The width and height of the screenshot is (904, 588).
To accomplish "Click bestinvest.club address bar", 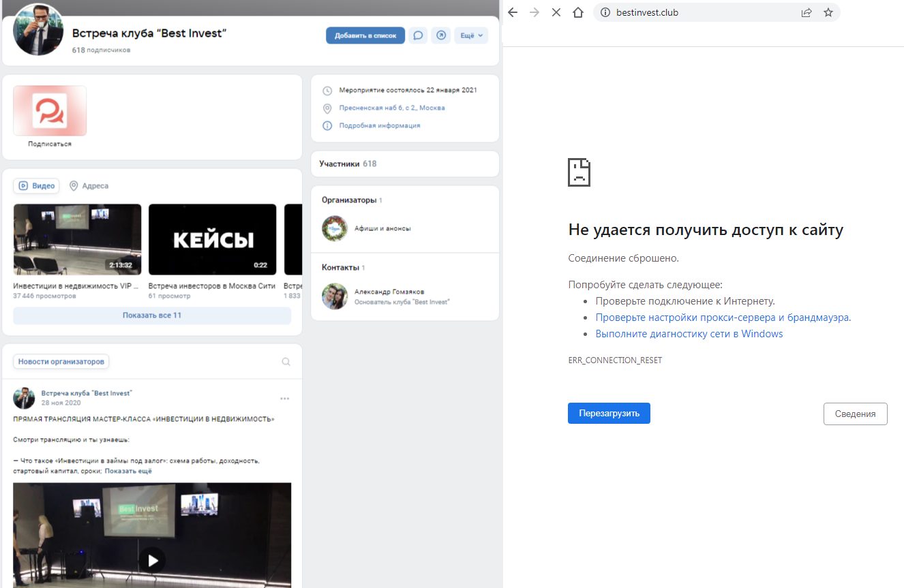I will (717, 12).
